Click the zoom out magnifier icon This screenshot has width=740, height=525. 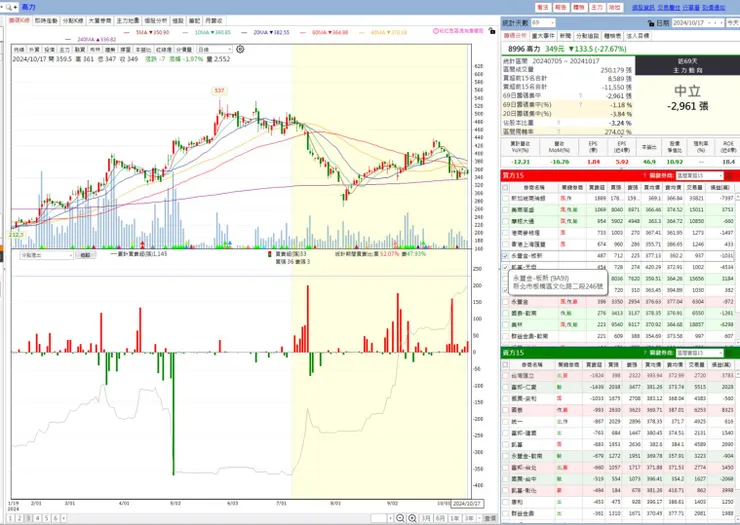tap(400, 518)
